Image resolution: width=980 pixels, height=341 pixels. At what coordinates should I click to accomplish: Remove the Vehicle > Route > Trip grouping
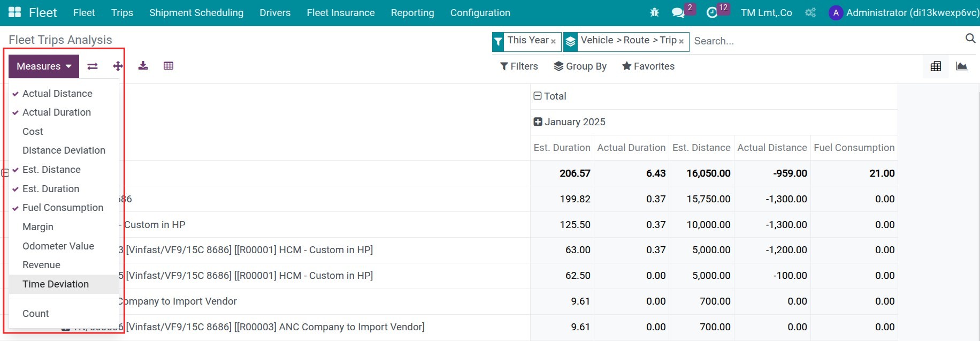pos(681,41)
